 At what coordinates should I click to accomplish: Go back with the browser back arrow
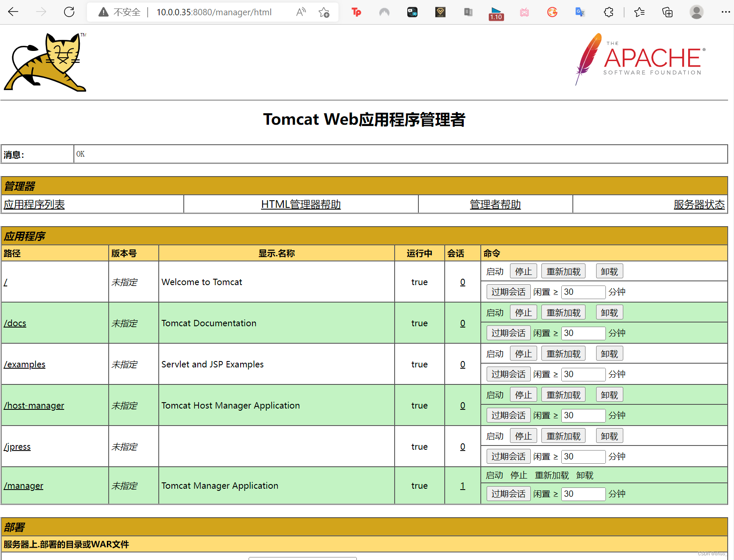coord(14,12)
